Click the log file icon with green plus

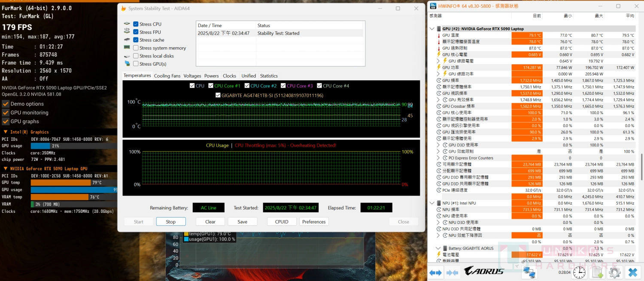pyautogui.click(x=598, y=272)
